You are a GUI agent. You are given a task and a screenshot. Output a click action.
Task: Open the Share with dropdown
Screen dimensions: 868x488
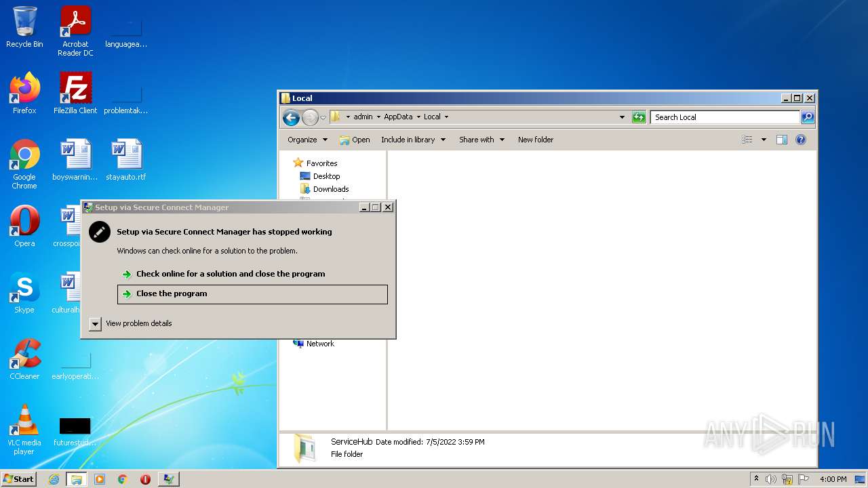click(481, 140)
